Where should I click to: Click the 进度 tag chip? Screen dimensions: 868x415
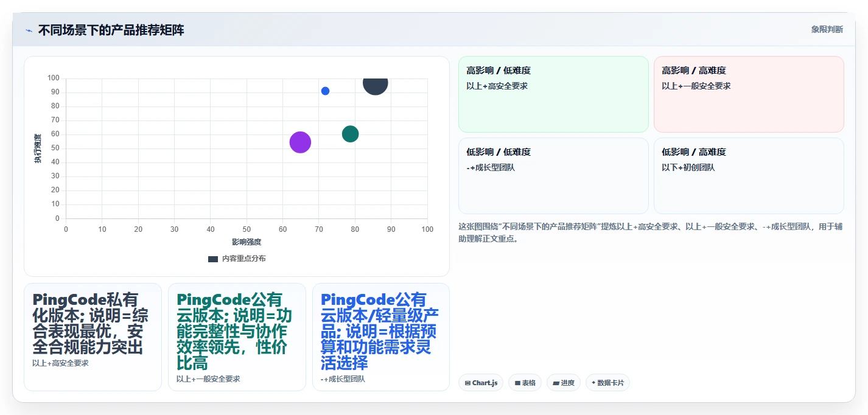click(x=564, y=383)
